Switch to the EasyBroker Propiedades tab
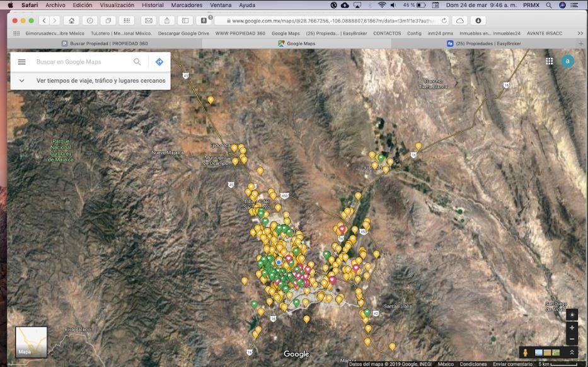This screenshot has width=588, height=367. click(x=484, y=44)
